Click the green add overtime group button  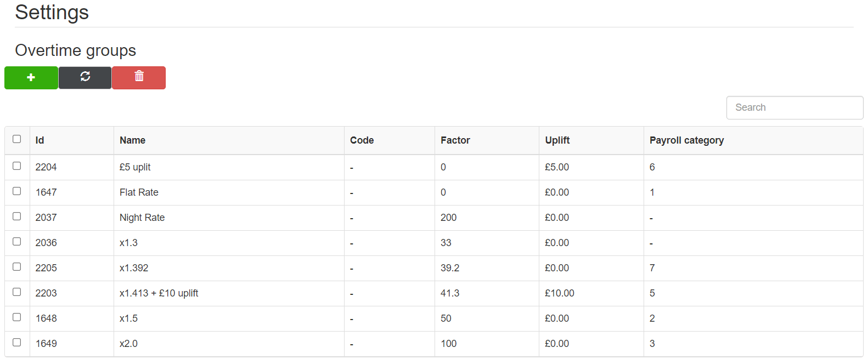(31, 77)
